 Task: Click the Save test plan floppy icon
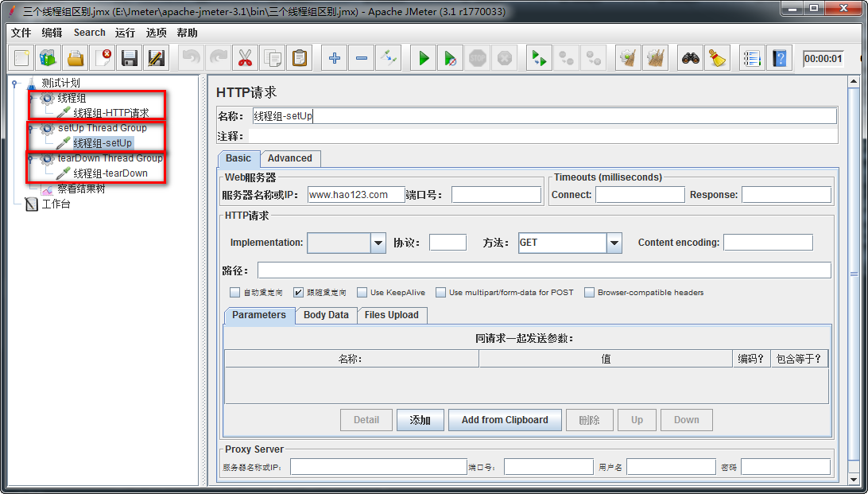pyautogui.click(x=130, y=58)
